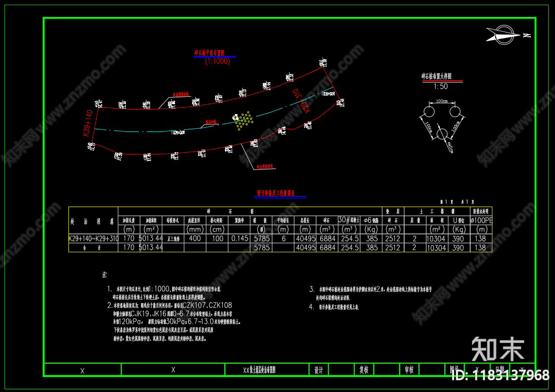Select the red station label 'K29+140'
Viewport: 555px width, 392px height.
pos(89,124)
